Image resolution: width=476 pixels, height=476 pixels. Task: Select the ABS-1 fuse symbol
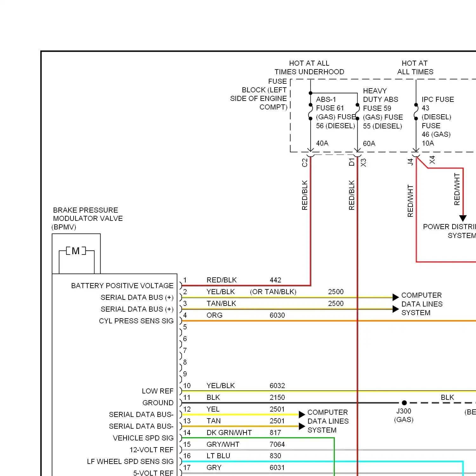tap(311, 111)
